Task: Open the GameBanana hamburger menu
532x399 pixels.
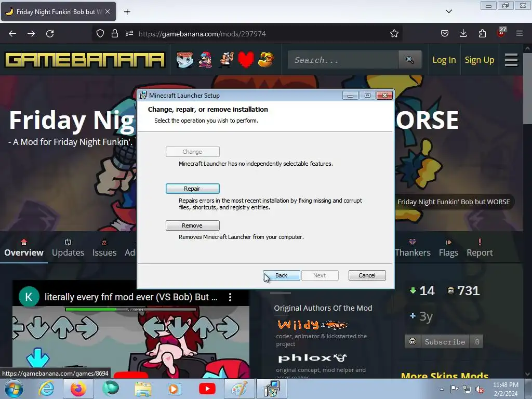Action: click(x=511, y=60)
